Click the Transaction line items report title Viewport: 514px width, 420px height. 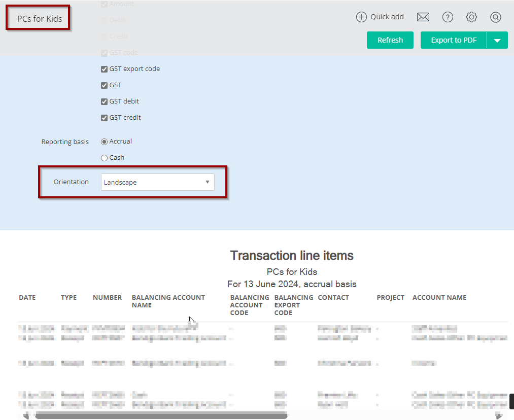(292, 256)
